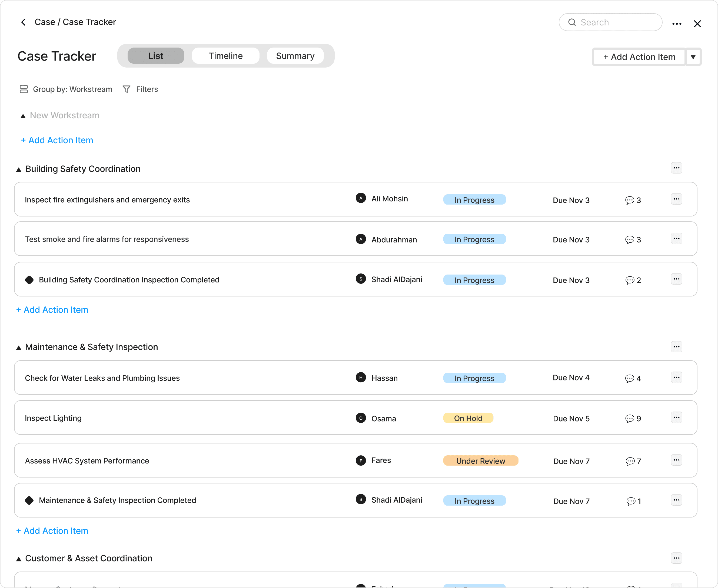
Task: Click the Filters funnel icon
Action: coord(127,89)
